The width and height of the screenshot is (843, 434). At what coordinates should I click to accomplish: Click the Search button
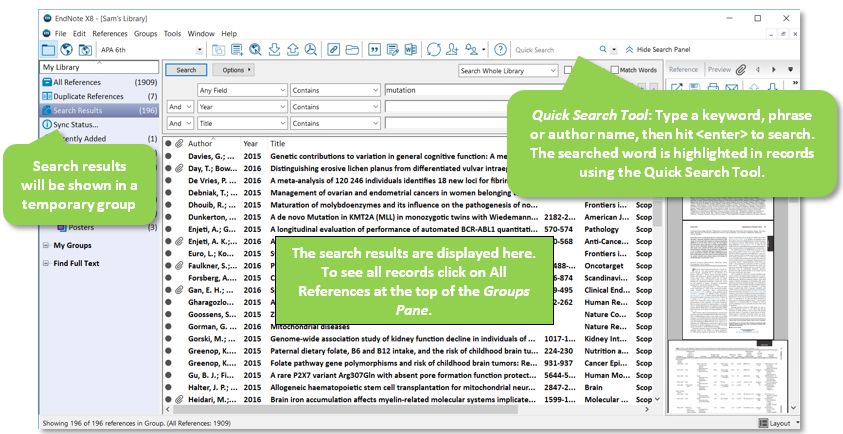point(186,70)
